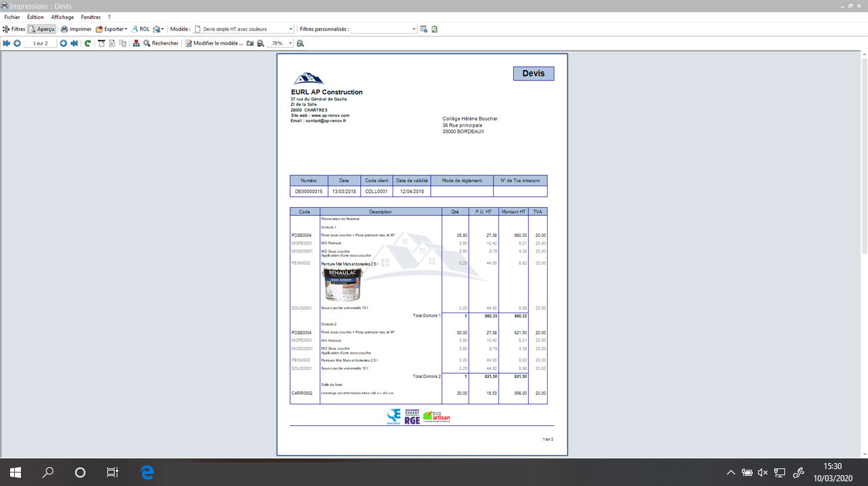This screenshot has height=486, width=868.
Task: Click the Devis title box on the document
Action: 533,74
